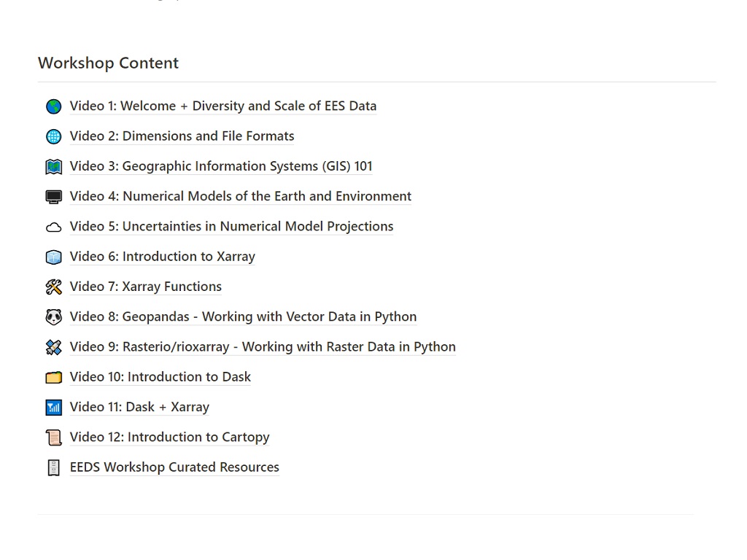Open the EEDS Workshop Curated Resources link
Image resolution: width=747 pixels, height=560 pixels.
pyautogui.click(x=174, y=467)
